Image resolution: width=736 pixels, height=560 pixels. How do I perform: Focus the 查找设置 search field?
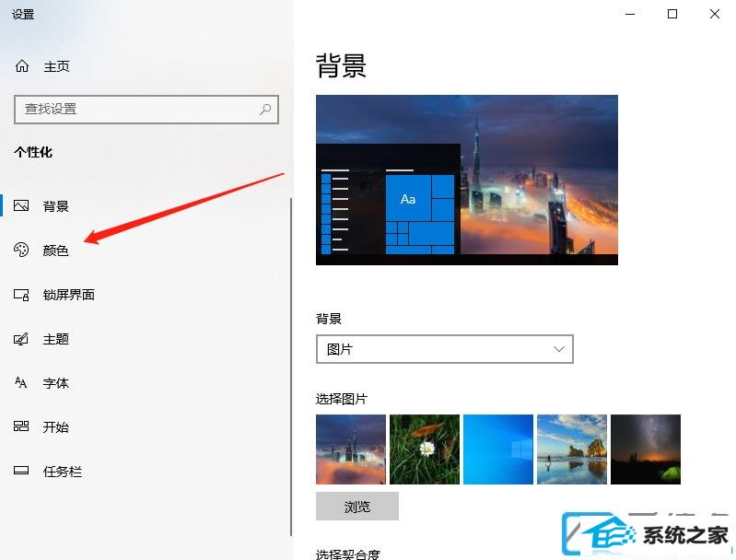pos(146,110)
